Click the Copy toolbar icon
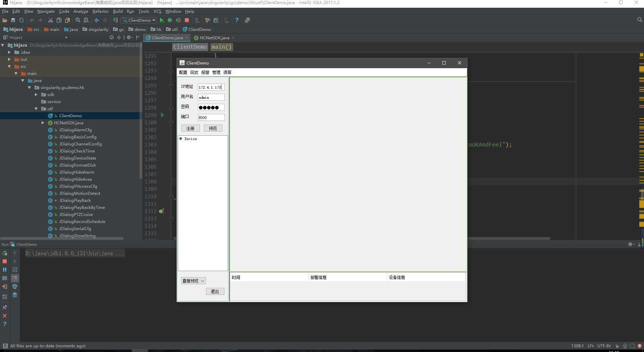Viewport: 644px width, 352px height. (59, 20)
